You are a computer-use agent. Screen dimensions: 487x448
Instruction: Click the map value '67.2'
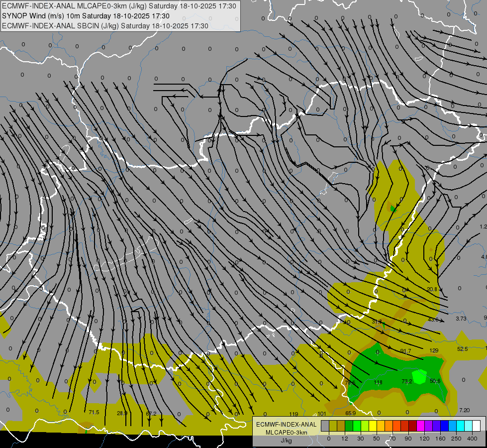(x=151, y=414)
